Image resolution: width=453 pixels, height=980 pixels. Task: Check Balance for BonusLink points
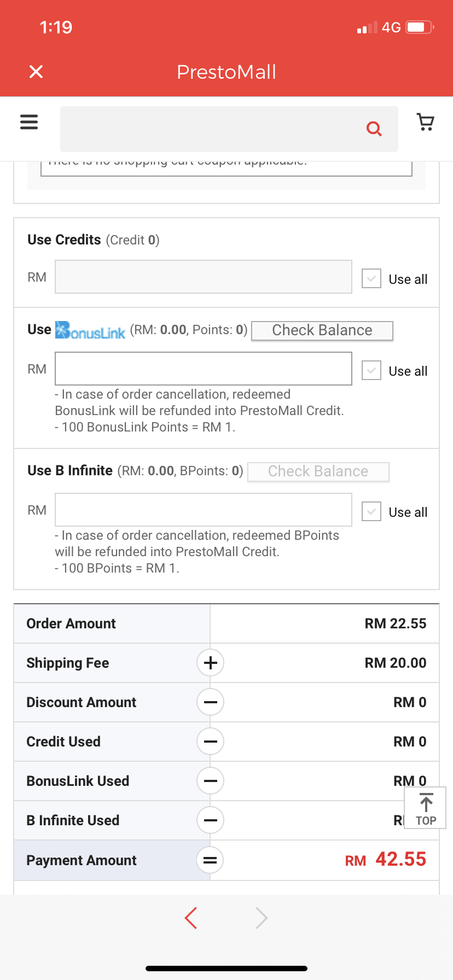(x=322, y=330)
